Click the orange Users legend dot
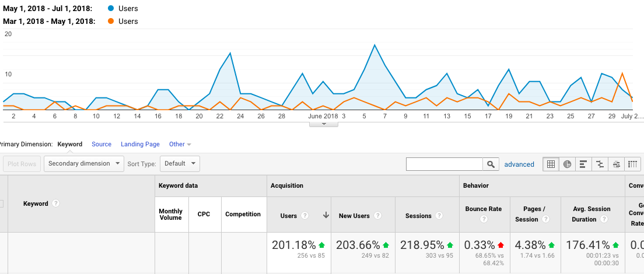The image size is (644, 274). point(110,22)
